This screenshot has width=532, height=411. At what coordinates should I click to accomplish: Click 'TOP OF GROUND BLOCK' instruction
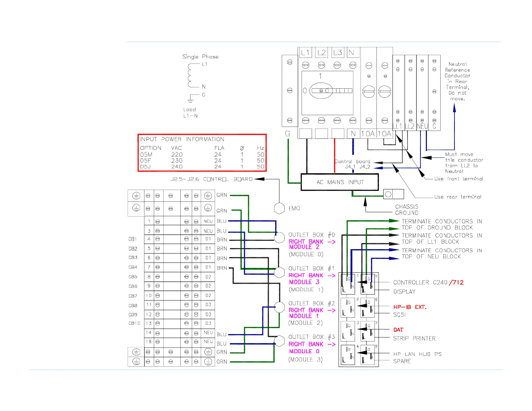click(437, 227)
